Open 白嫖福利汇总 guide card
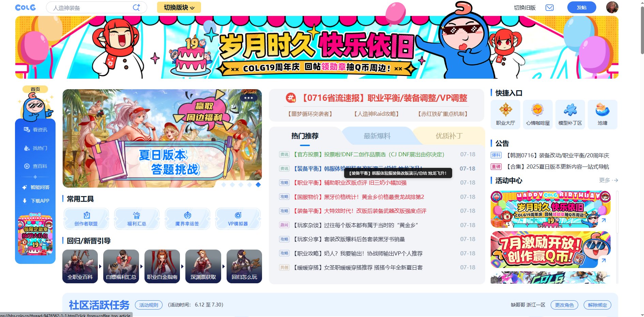The height and width of the screenshot is (317, 644). point(121,266)
